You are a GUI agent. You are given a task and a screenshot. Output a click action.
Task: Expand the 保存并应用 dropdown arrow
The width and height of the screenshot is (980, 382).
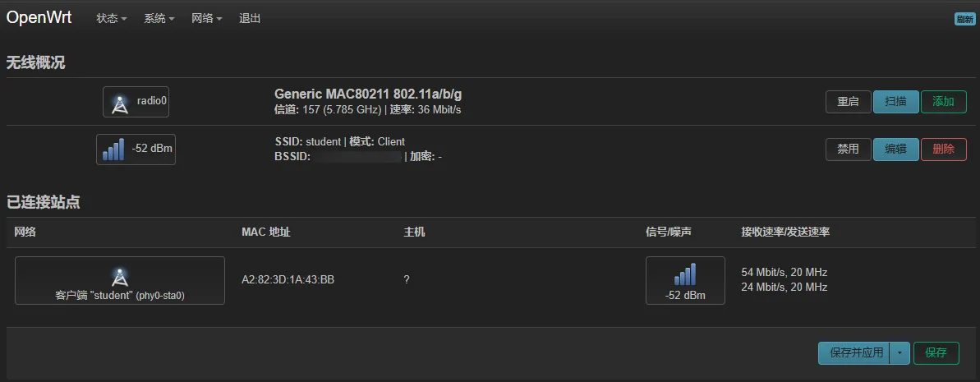coord(899,353)
